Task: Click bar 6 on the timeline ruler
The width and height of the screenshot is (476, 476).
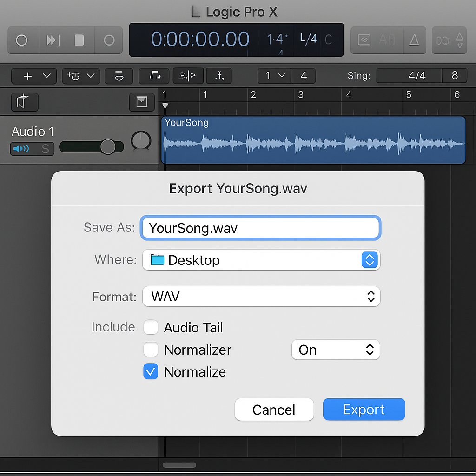Action: pyautogui.click(x=457, y=95)
